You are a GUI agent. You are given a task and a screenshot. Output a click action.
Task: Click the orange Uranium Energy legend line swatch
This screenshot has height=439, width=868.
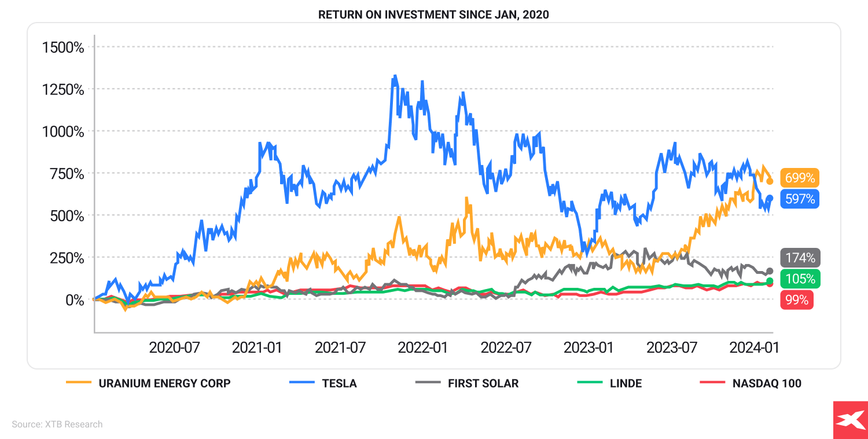(x=79, y=383)
